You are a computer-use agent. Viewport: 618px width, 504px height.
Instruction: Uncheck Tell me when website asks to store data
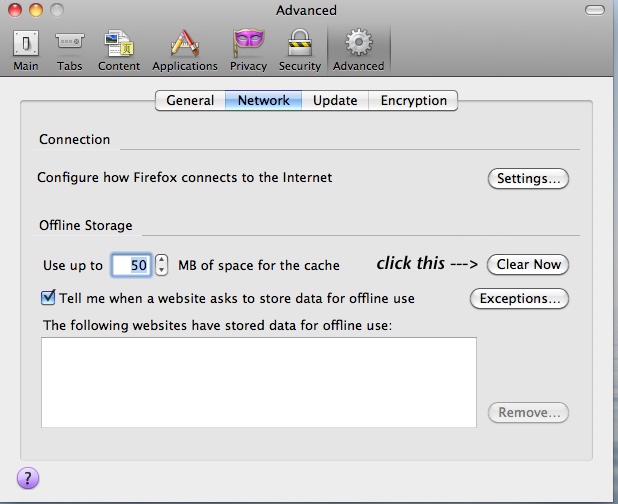click(x=48, y=298)
